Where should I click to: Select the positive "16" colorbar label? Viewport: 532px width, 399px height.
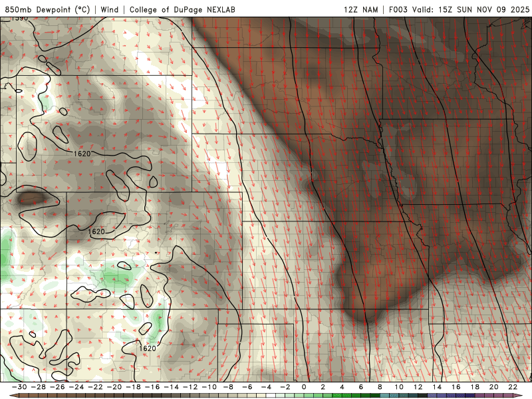456,387
